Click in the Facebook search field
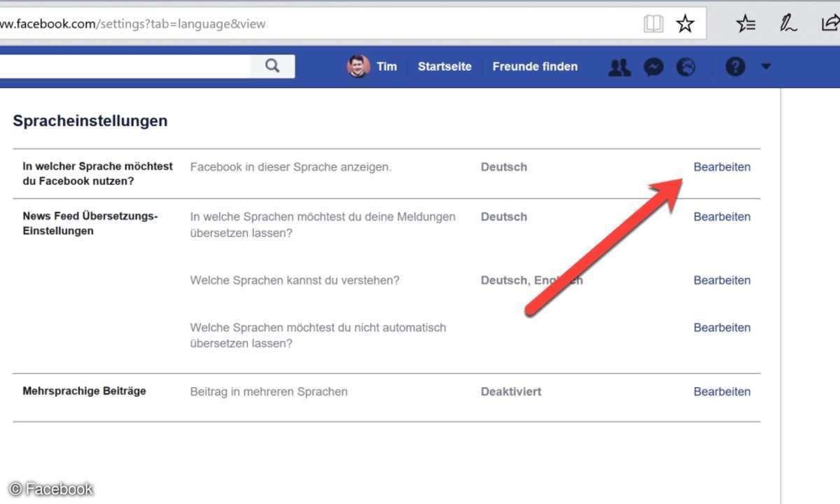The height and width of the screenshot is (504, 840). 125,66
